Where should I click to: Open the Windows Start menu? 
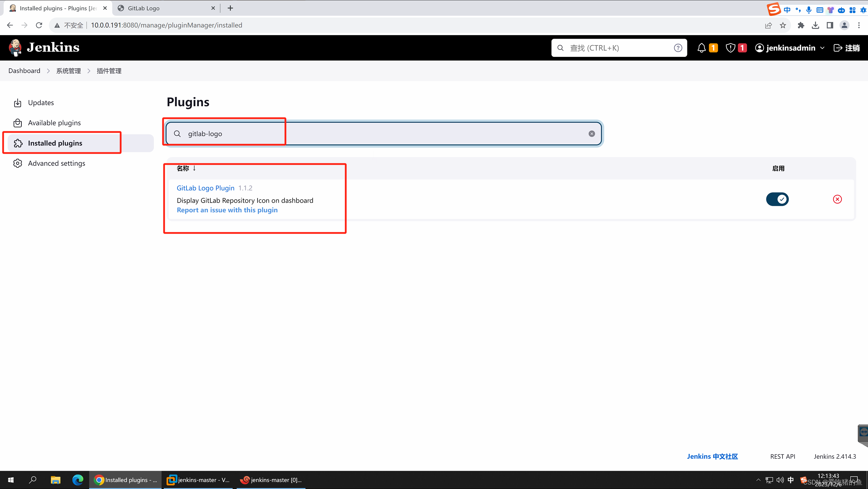click(11, 480)
